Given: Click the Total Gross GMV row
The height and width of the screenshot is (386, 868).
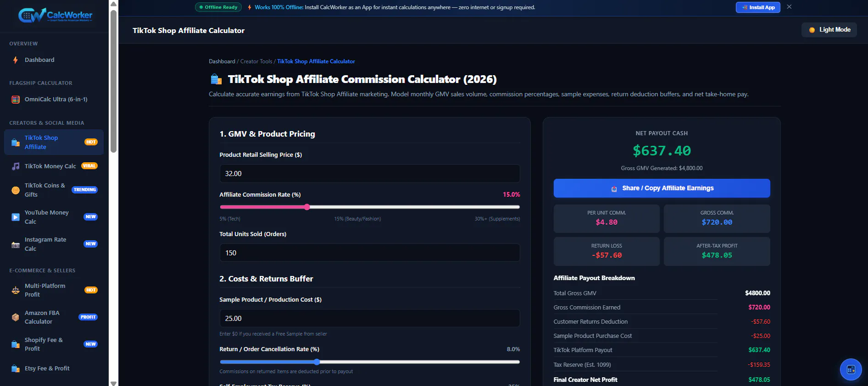Looking at the screenshot, I should (662, 293).
